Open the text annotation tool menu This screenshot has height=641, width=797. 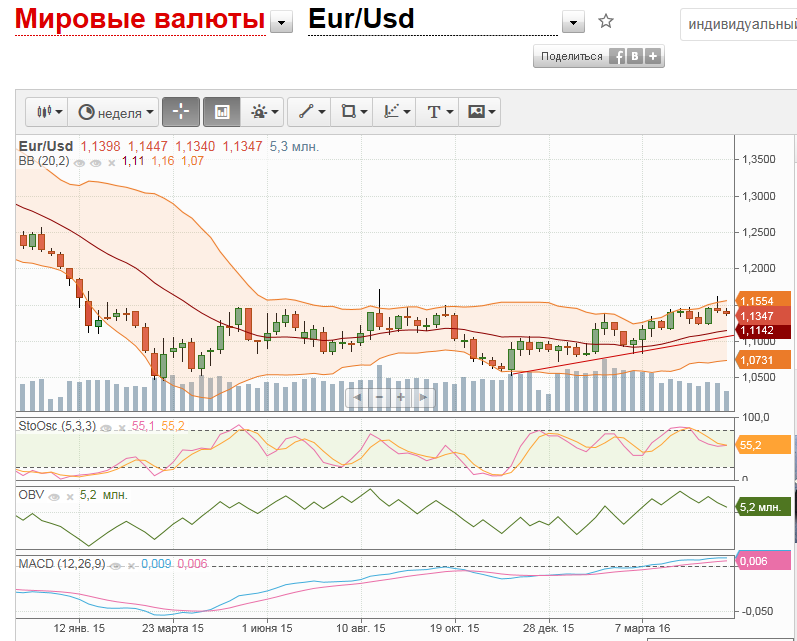[x=439, y=112]
